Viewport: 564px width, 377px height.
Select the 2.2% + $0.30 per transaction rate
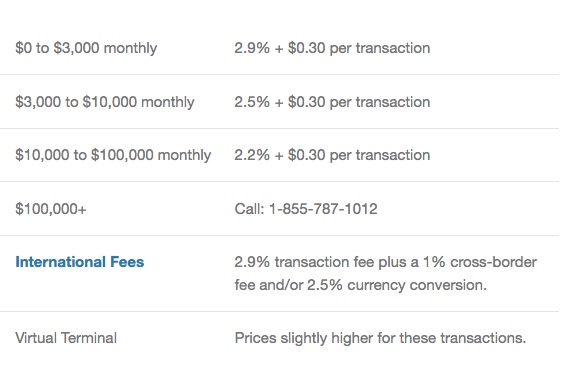(x=332, y=155)
